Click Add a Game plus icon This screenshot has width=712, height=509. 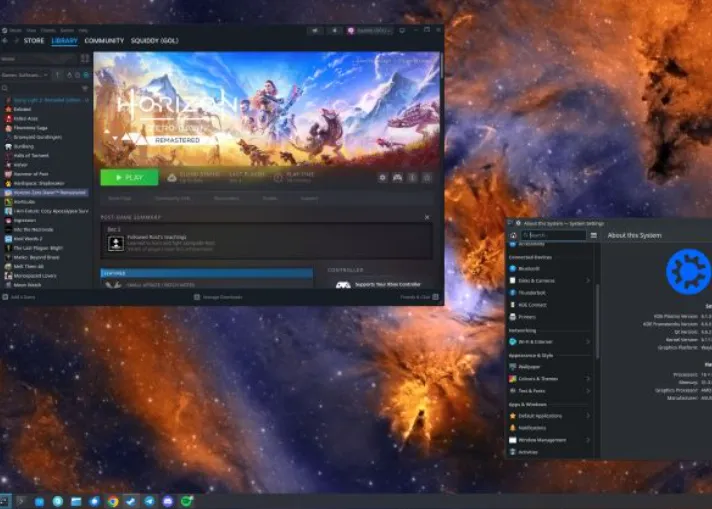(x=5, y=297)
